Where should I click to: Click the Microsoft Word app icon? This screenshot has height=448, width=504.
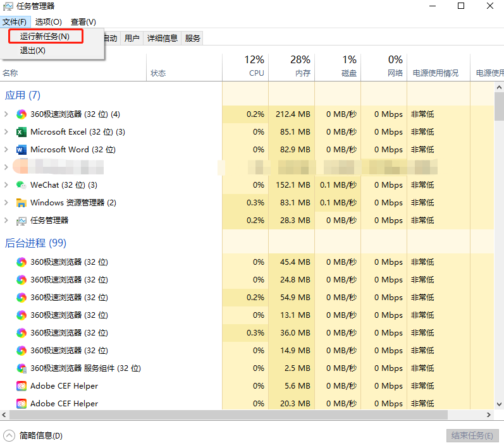pyautogui.click(x=22, y=150)
